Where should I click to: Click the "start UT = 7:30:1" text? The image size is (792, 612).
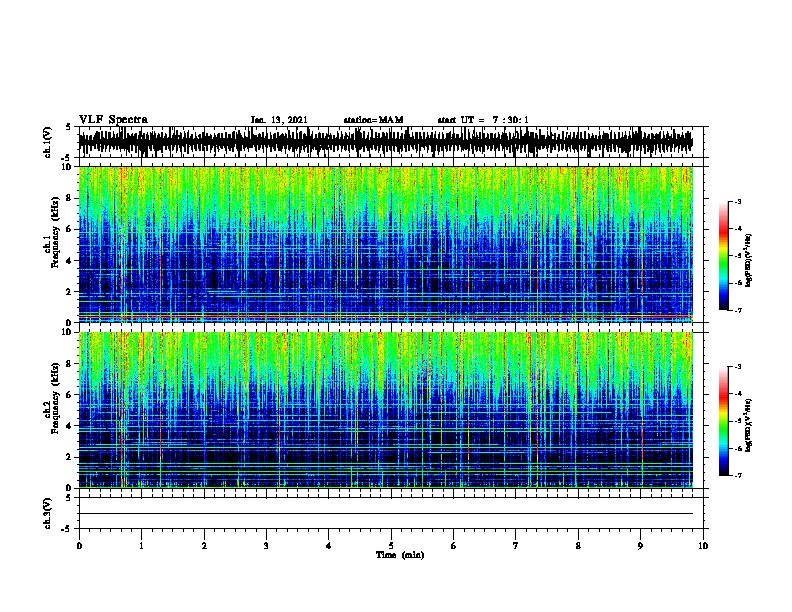[x=483, y=120]
